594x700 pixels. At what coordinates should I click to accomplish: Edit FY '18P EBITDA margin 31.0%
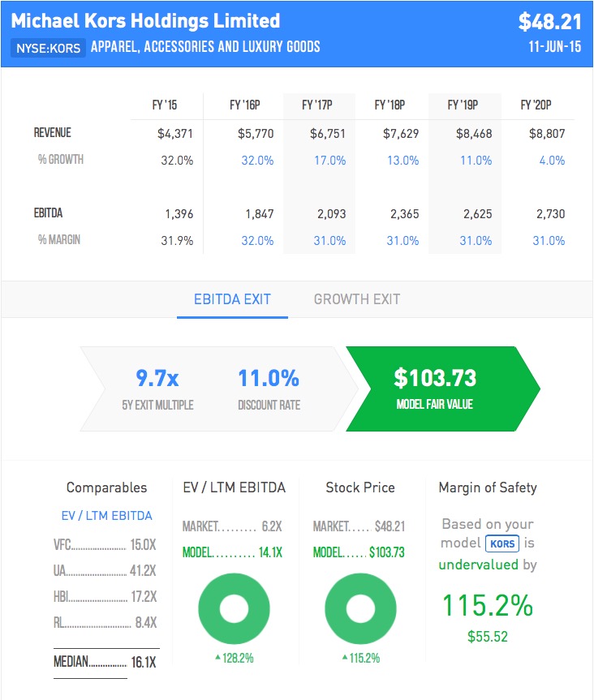(402, 241)
